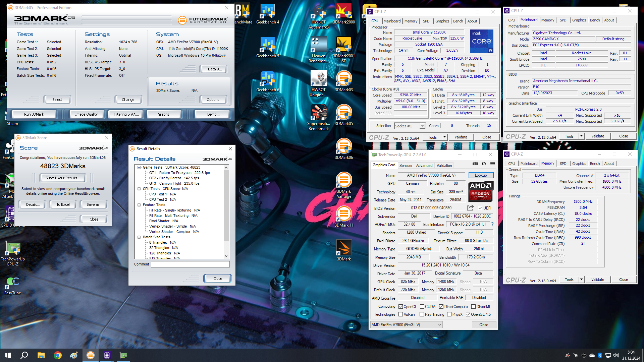Click Result Details scroll down arrow

pyautogui.click(x=226, y=256)
